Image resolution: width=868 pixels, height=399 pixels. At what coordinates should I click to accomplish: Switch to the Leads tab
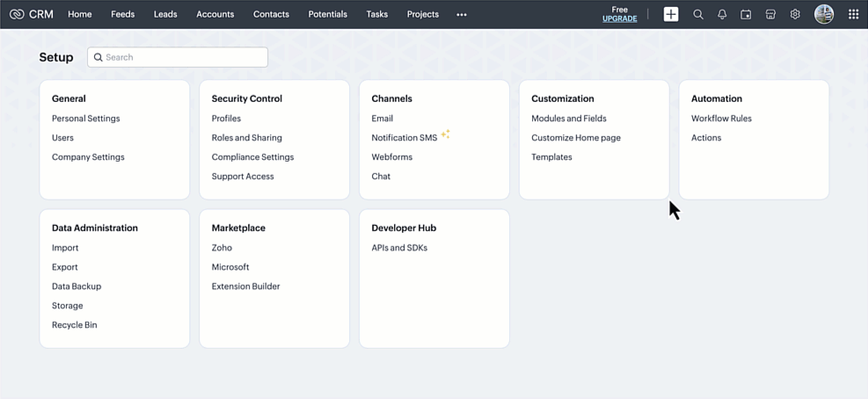click(x=165, y=14)
